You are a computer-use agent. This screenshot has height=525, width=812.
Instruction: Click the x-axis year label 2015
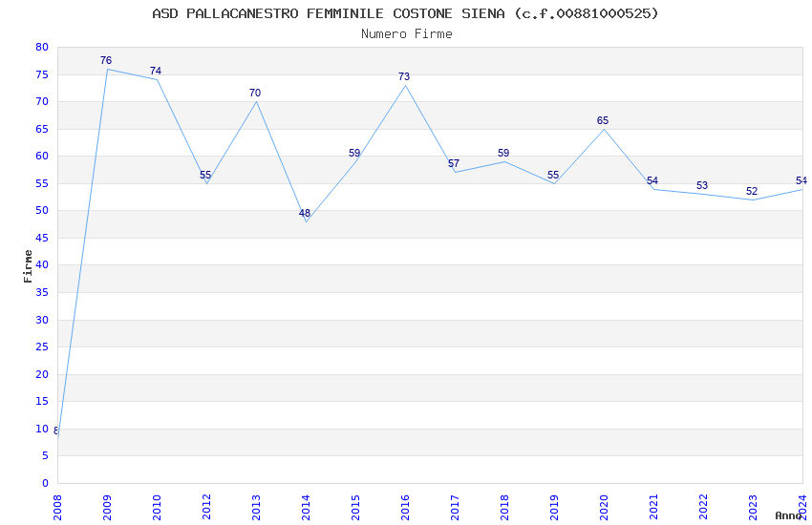(x=355, y=508)
